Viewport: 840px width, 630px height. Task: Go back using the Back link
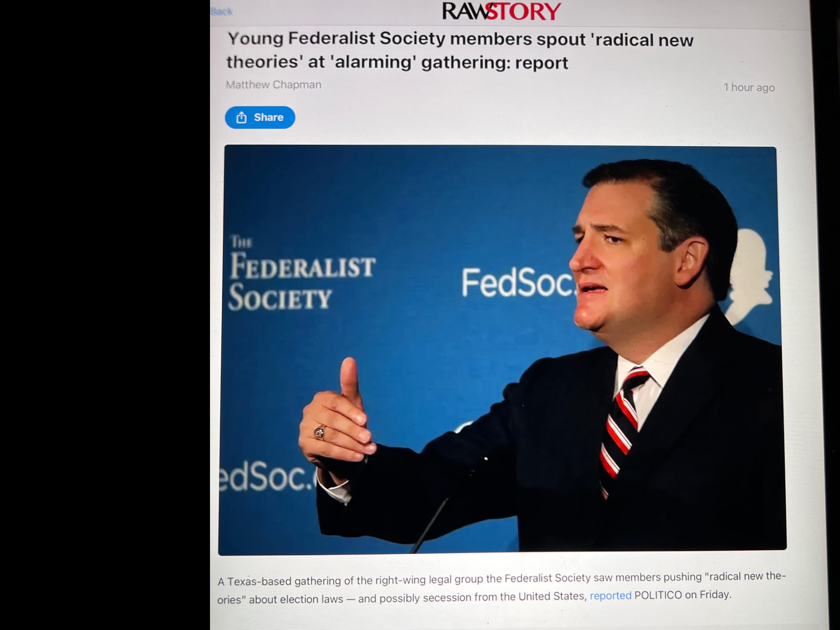(222, 12)
